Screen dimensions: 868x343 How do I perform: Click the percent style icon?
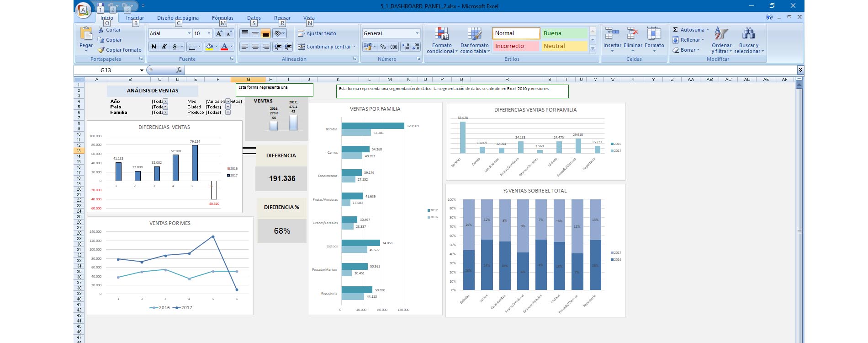pyautogui.click(x=383, y=47)
